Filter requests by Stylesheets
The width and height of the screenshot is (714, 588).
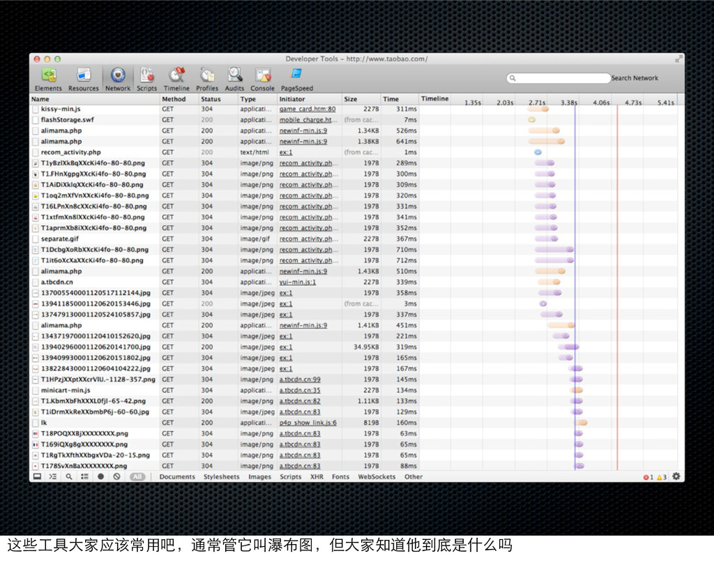221,477
